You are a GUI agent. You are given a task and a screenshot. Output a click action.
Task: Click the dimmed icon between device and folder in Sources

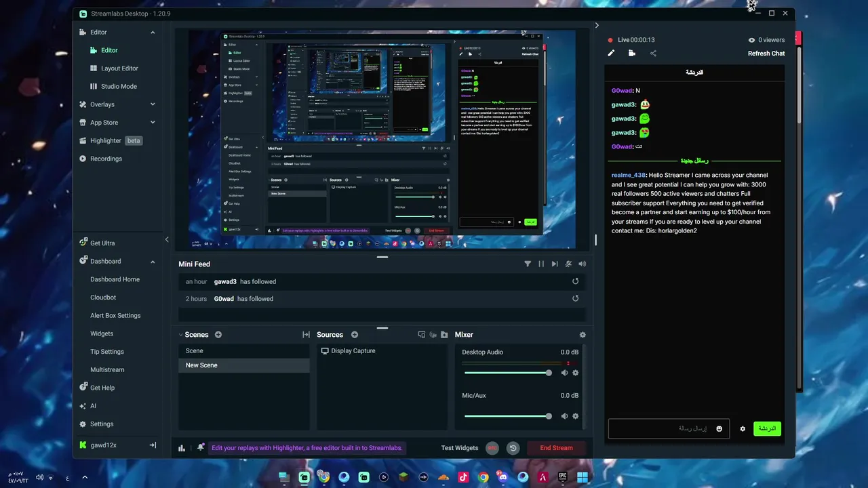coord(433,335)
